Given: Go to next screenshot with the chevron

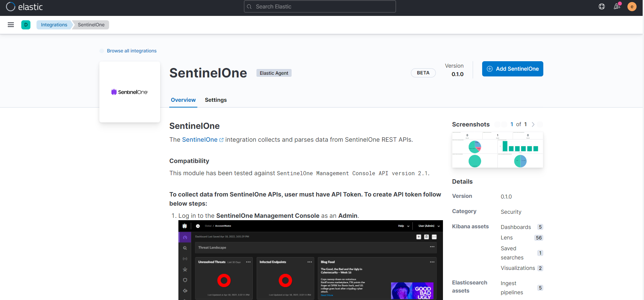Looking at the screenshot, I should (533, 124).
